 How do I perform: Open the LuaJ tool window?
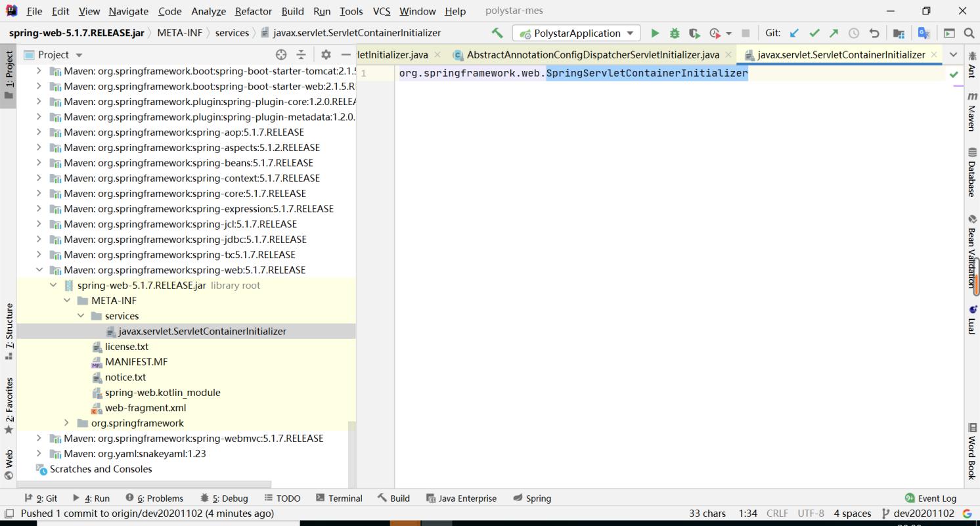coord(972,319)
